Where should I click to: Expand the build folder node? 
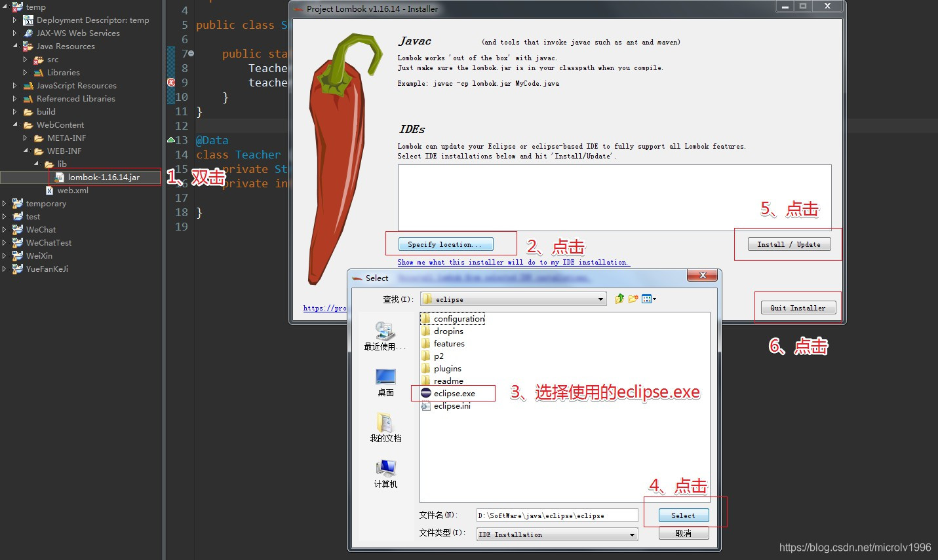15,112
